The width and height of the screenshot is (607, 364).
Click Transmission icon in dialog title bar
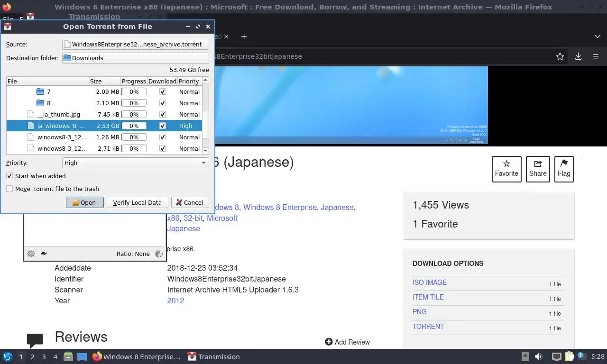[x=8, y=27]
